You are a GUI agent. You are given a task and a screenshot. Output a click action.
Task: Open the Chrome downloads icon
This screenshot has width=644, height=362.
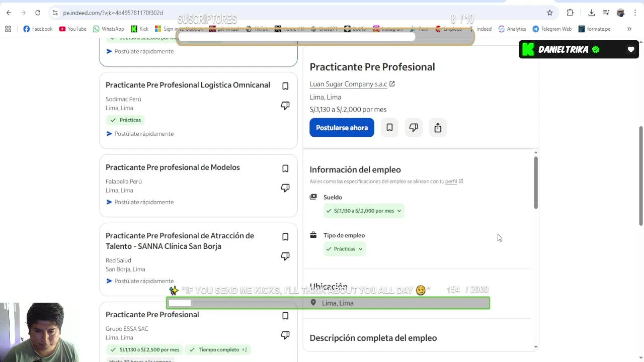pyautogui.click(x=592, y=13)
